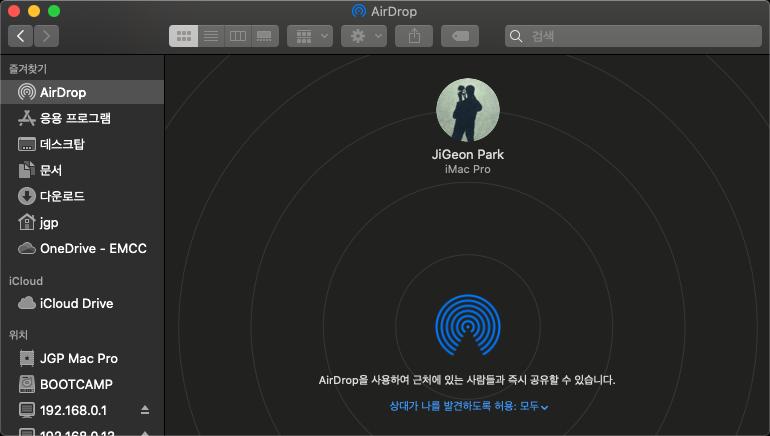Click the 응용 프로그램 applications icon

(x=27, y=118)
